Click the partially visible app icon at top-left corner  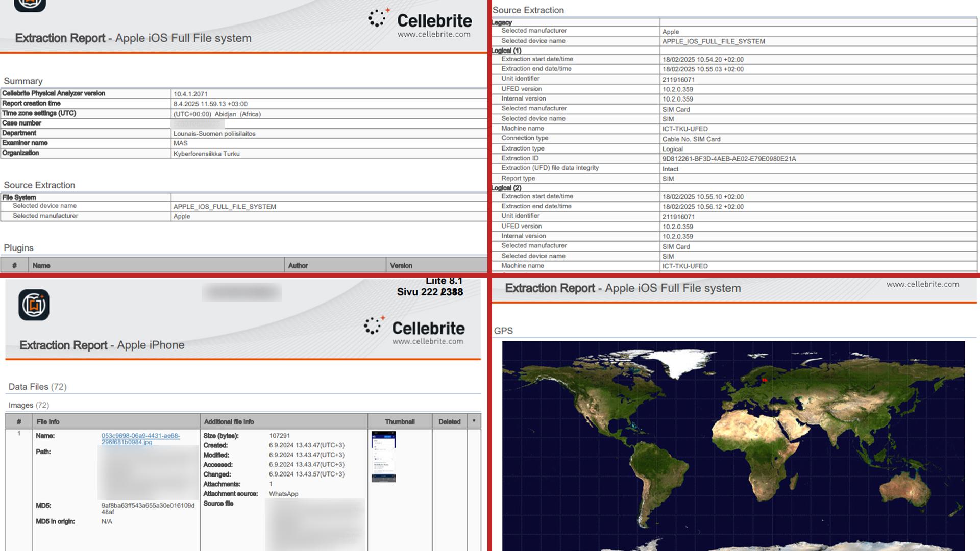[x=30, y=5]
